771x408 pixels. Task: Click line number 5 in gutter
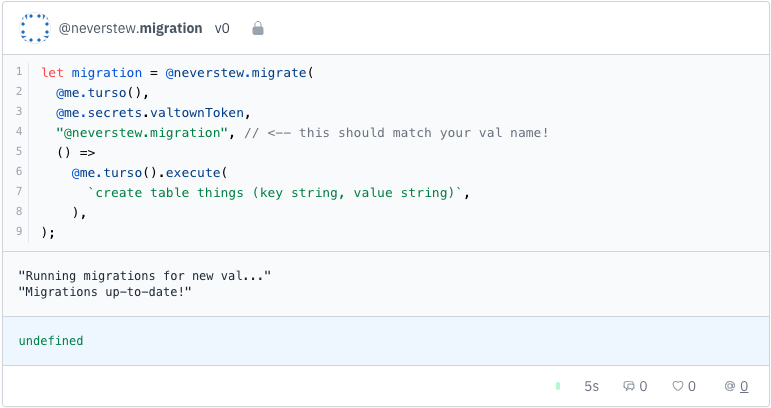[19, 152]
